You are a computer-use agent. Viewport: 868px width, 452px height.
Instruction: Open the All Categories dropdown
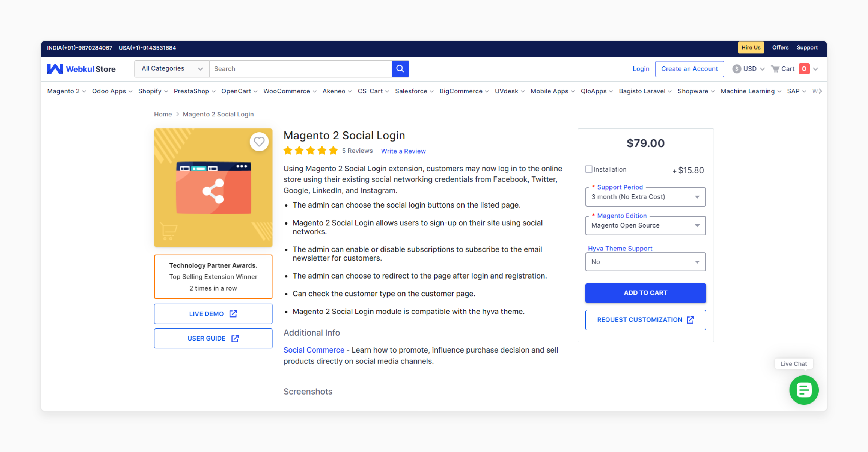172,69
